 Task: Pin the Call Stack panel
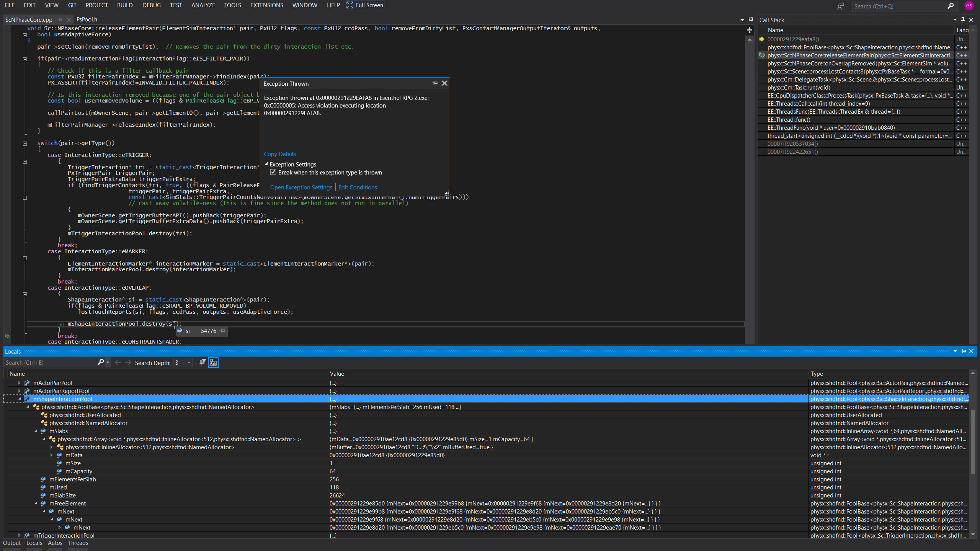(963, 20)
